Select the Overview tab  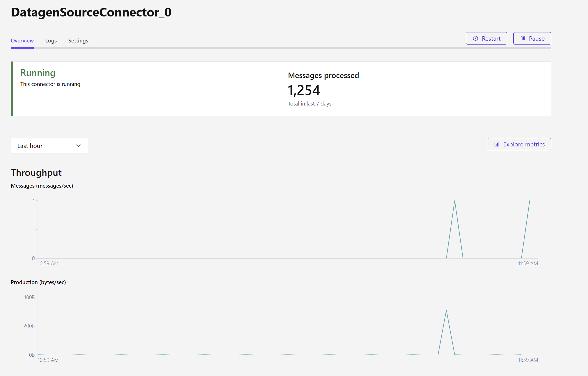pos(22,41)
